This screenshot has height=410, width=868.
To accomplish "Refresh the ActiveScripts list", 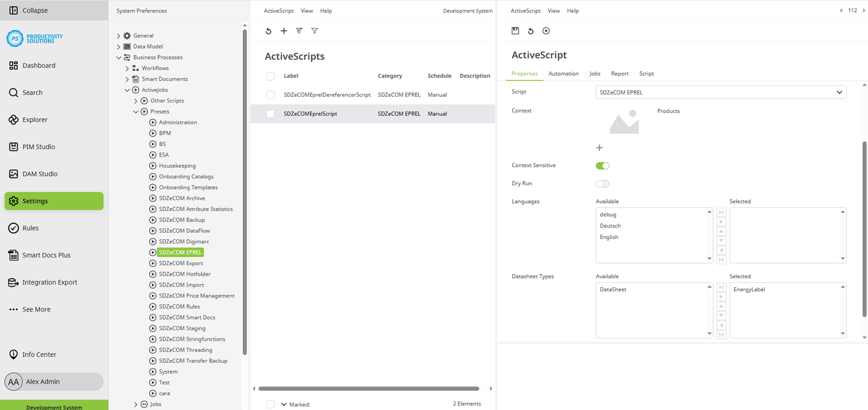I will tap(268, 31).
